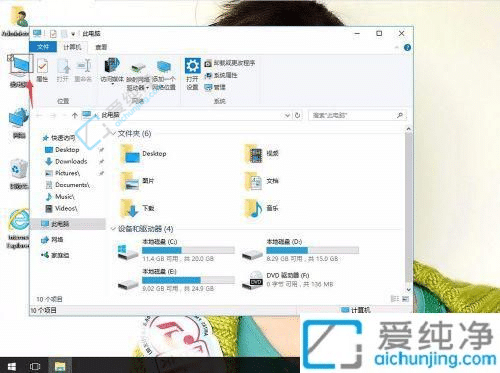Switch to large icons view in status bar

[406, 299]
